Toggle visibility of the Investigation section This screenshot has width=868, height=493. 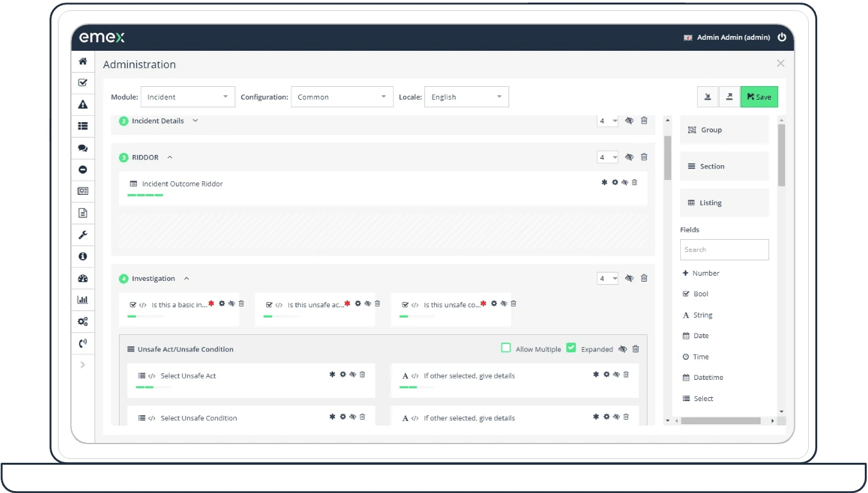(629, 278)
